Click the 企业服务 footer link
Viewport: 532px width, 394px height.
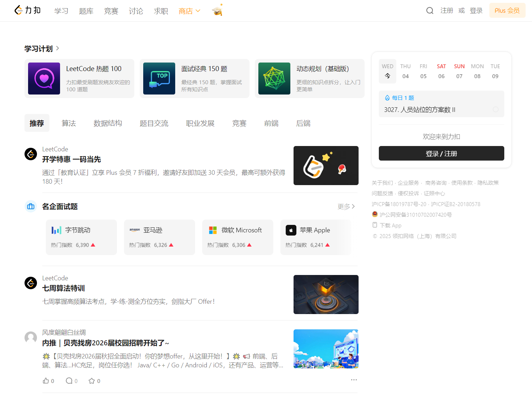pos(408,183)
